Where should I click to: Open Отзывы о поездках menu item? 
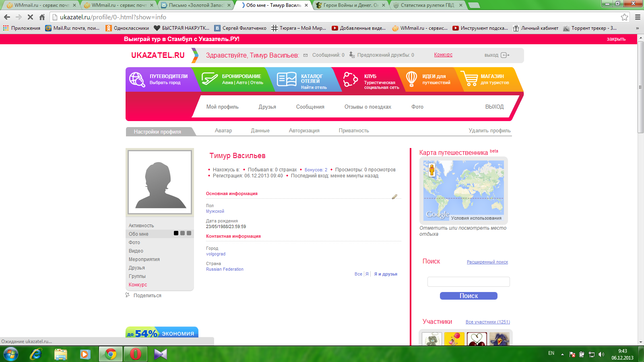click(368, 107)
